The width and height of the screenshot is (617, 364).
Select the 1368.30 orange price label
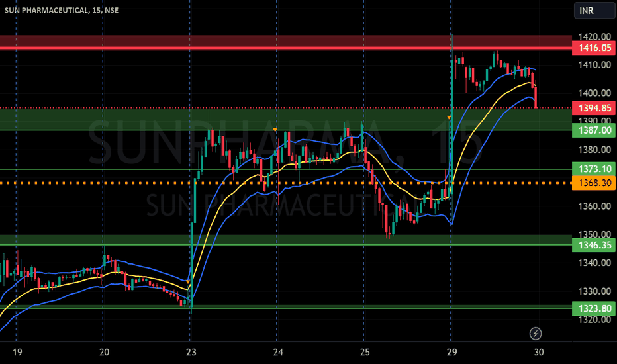[594, 183]
